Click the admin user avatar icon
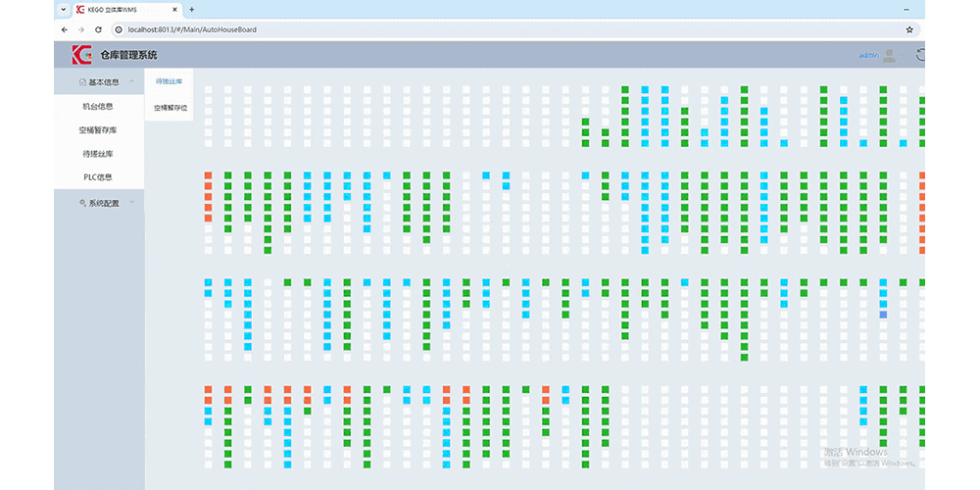980x490 pixels. pos(889,55)
